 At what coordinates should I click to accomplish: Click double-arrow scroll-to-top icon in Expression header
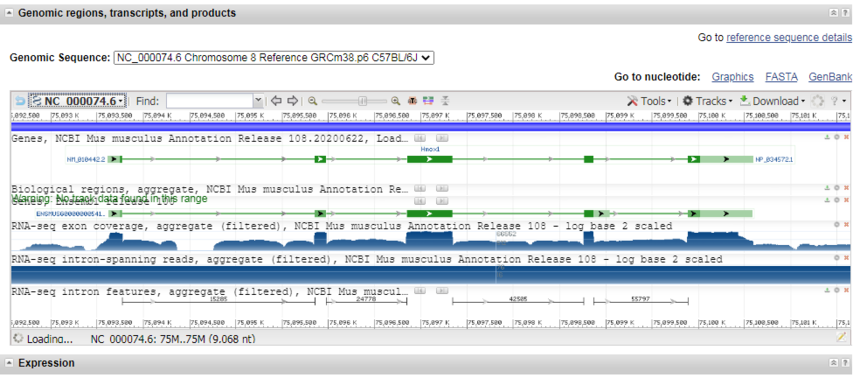[834, 363]
